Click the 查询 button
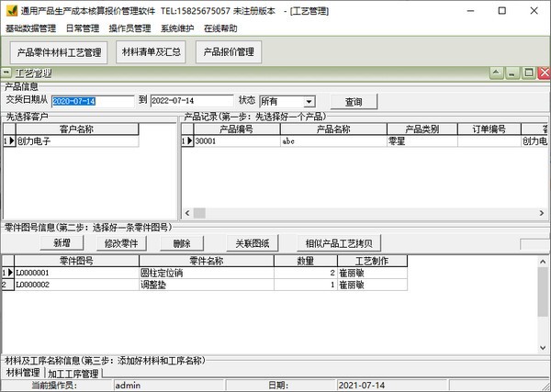551x392 pixels. coord(354,102)
